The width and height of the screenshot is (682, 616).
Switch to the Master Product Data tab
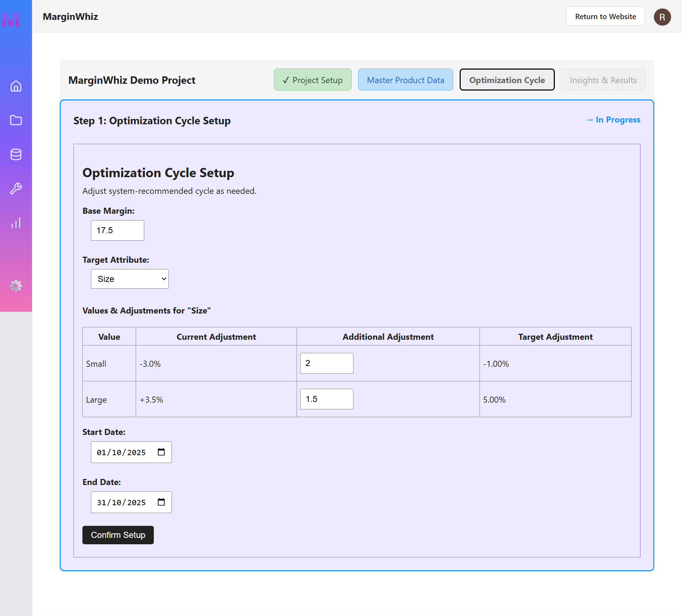[405, 80]
